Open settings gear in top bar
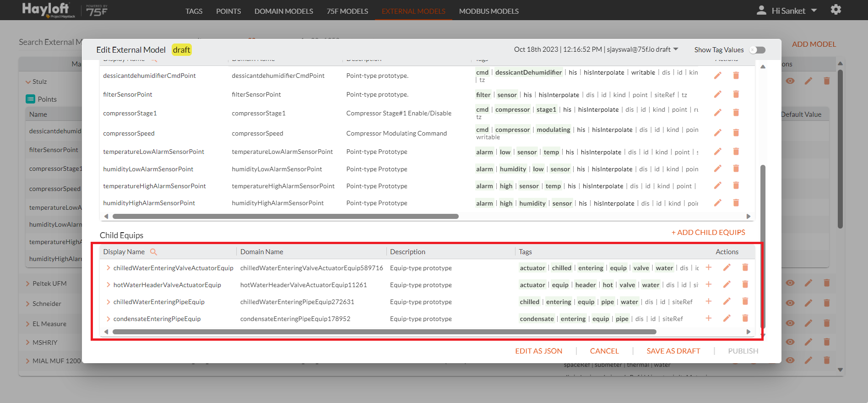 [836, 10]
